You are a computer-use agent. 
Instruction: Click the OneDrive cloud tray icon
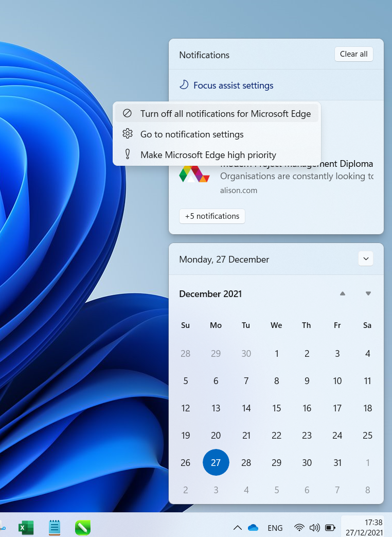click(253, 528)
